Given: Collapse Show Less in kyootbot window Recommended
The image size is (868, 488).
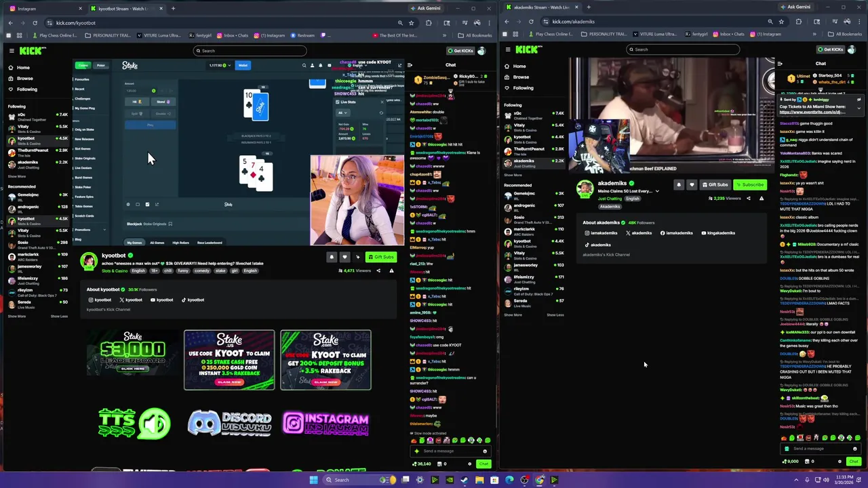Looking at the screenshot, I should pos(59,317).
